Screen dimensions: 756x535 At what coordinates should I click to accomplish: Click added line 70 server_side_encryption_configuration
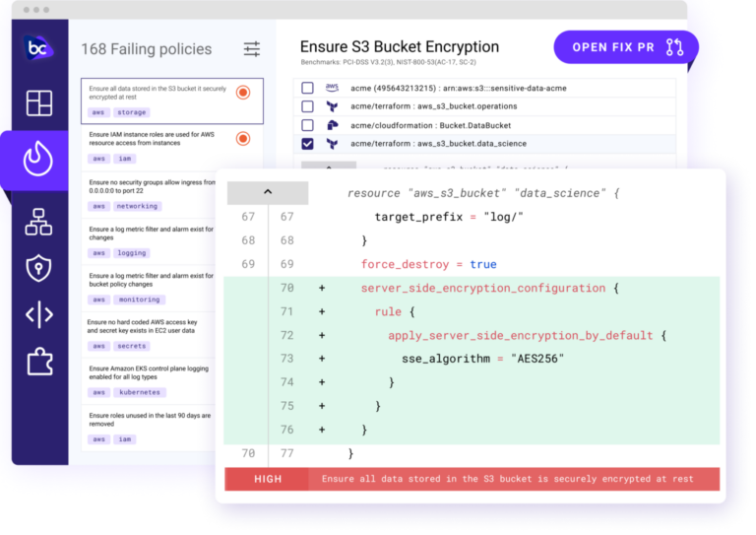tap(472, 288)
